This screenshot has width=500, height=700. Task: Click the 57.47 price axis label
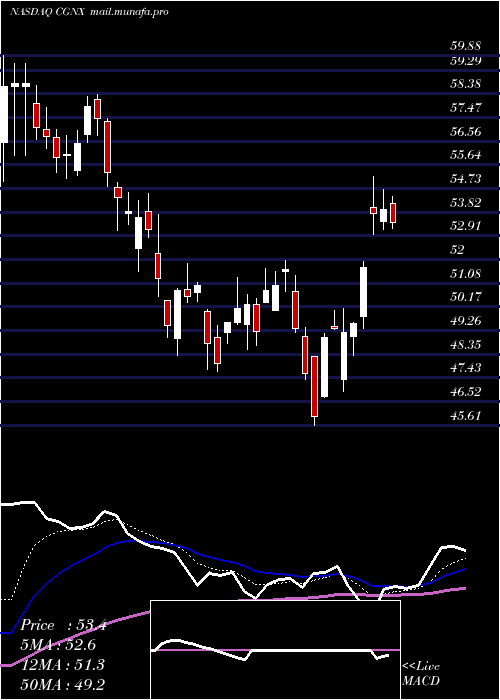pos(465,108)
